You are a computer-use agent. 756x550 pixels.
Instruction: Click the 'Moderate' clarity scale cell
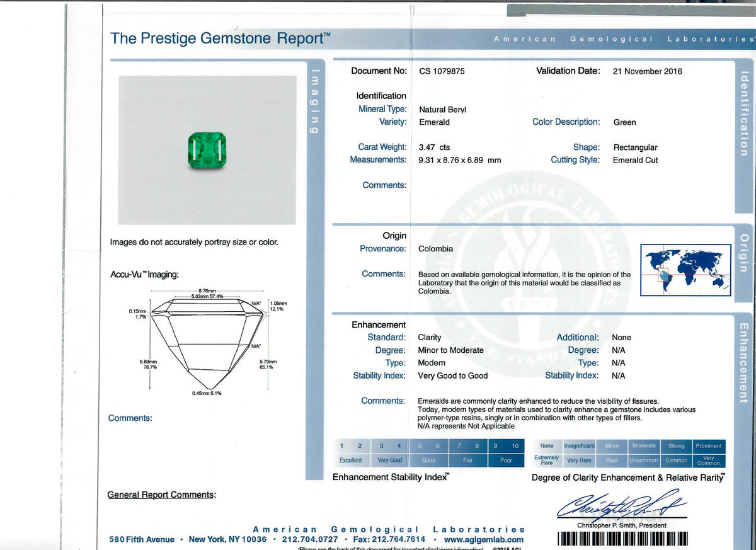click(644, 446)
